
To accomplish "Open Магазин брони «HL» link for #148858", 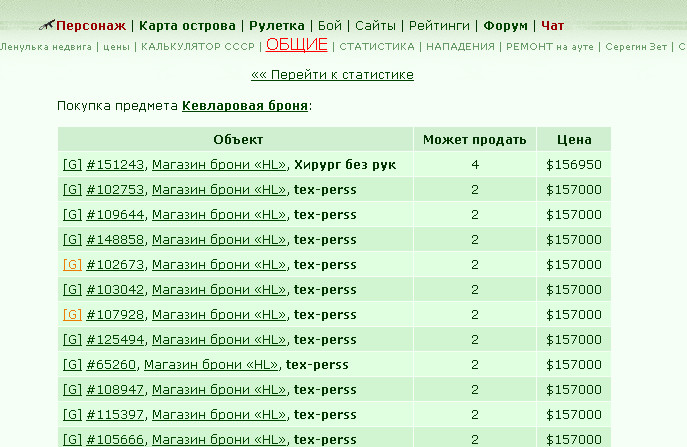I will tap(219, 240).
